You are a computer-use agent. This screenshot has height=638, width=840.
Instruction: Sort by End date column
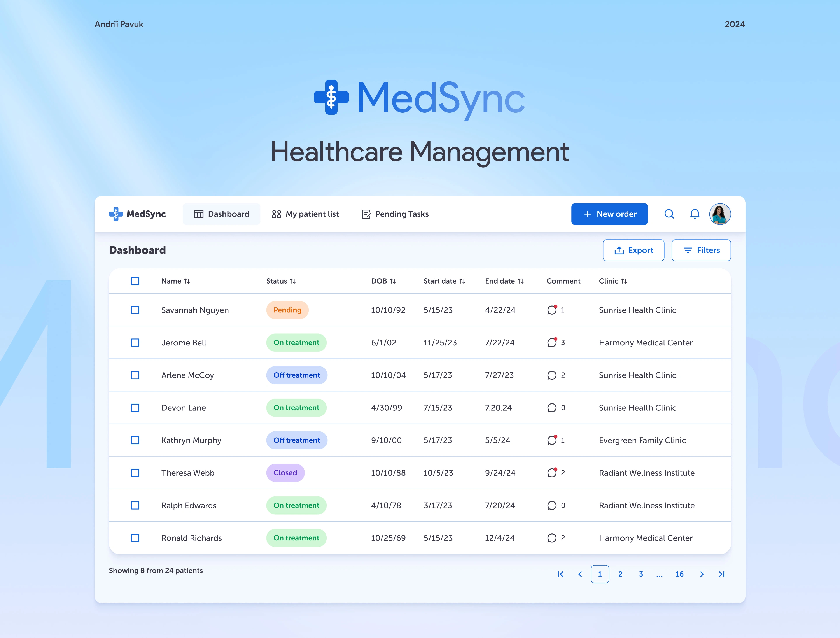click(521, 281)
